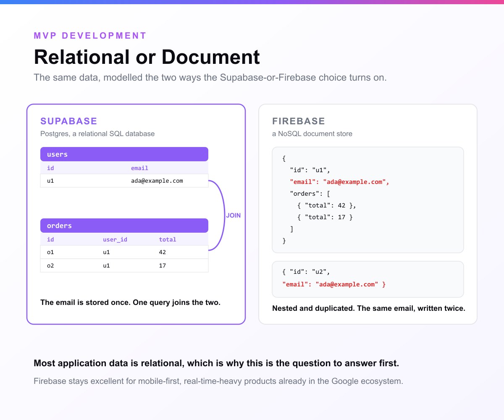Click the Postgres relational SQL database caption
The height and width of the screenshot is (420, 504).
tap(97, 134)
